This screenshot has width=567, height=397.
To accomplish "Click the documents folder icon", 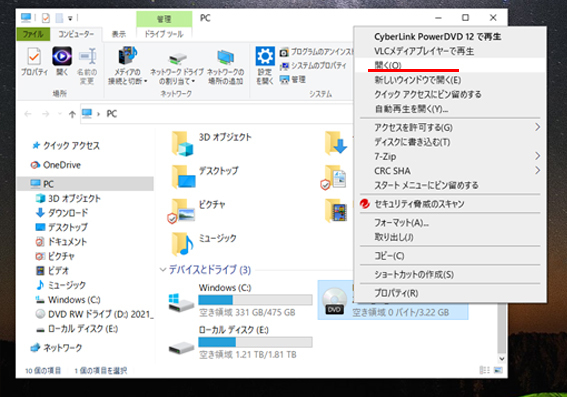I will (333, 177).
